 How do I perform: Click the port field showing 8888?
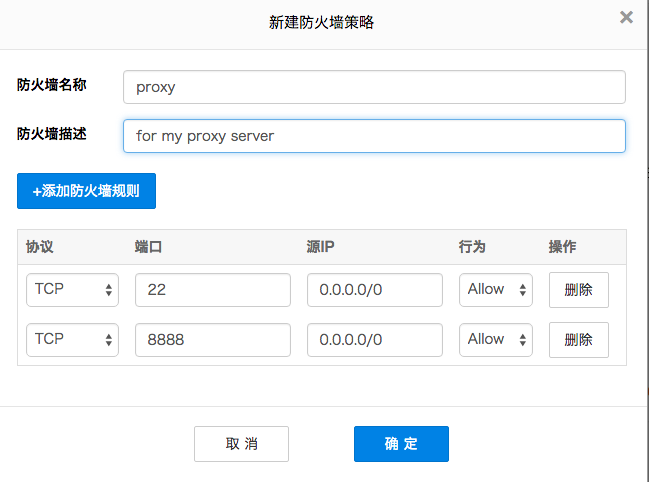coord(213,340)
